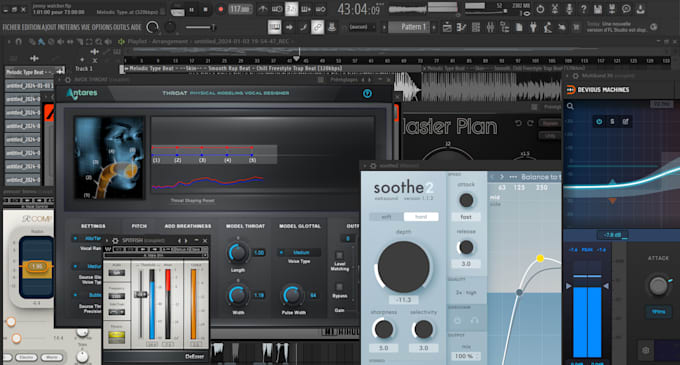This screenshot has width=680, height=365.
Task: Open soothe2 quality 2x high dropdown
Action: 466,293
